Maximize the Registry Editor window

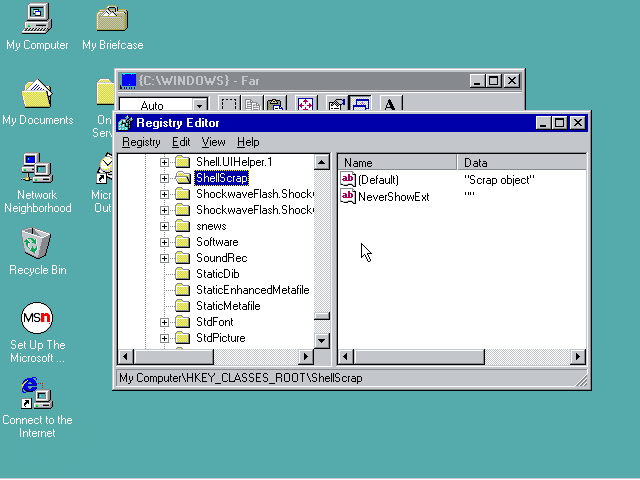559,122
